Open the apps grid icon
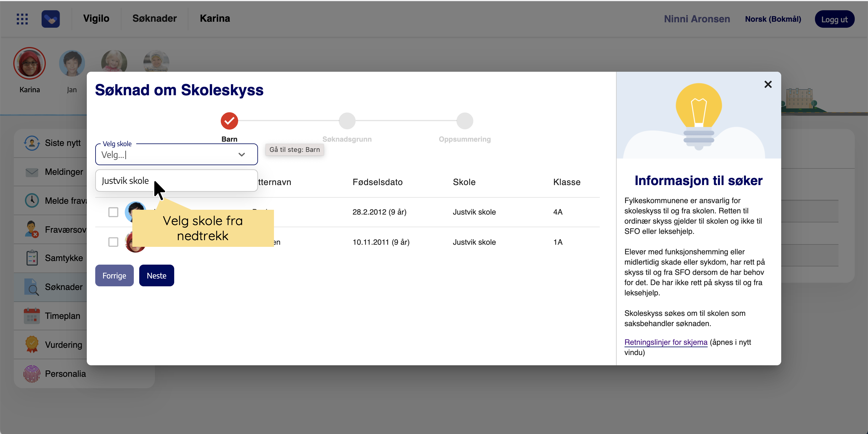868x434 pixels. [22, 19]
